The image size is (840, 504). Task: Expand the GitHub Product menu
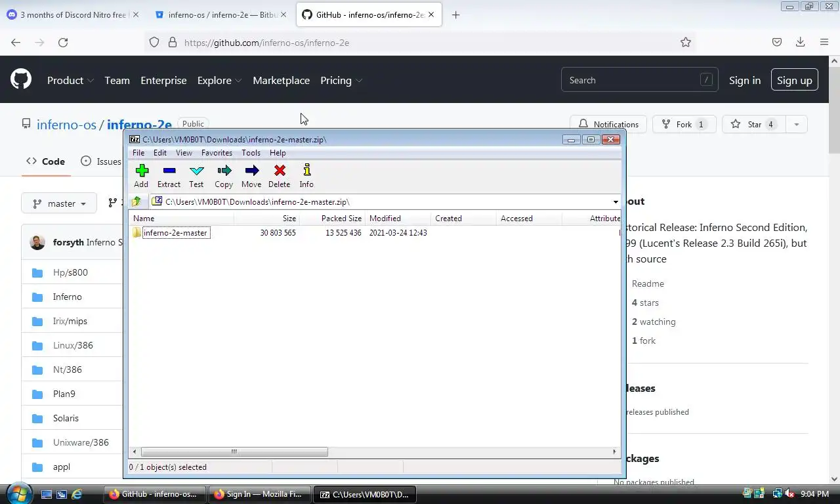[70, 80]
